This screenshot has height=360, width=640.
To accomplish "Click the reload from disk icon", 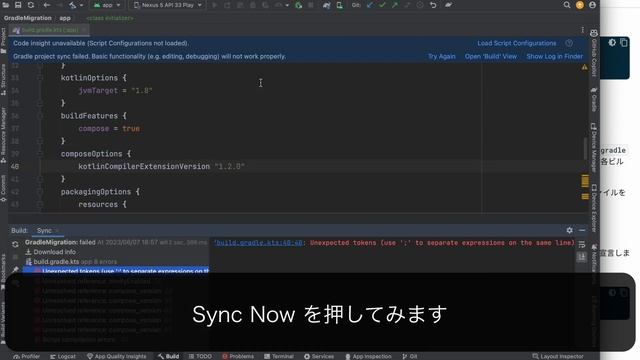I will click(31, 5).
